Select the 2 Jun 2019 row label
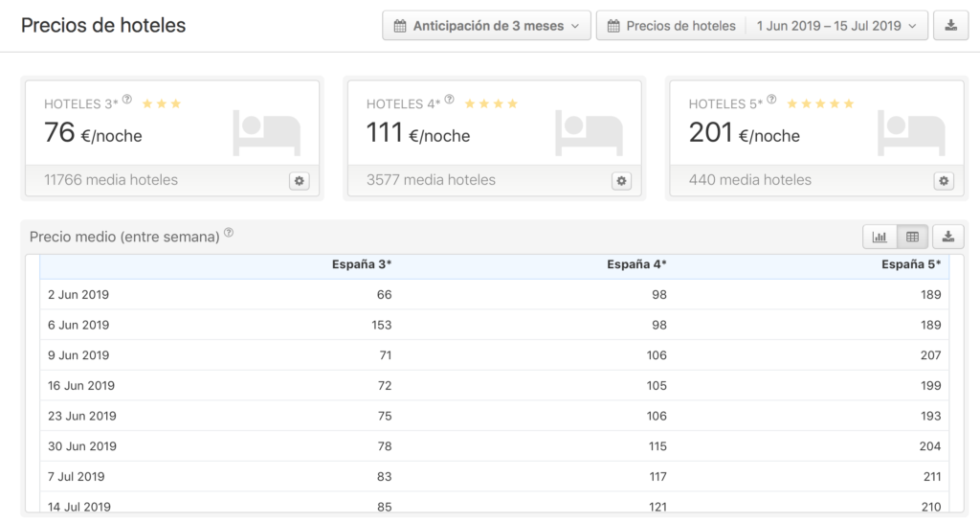The width and height of the screenshot is (980, 523). point(78,295)
